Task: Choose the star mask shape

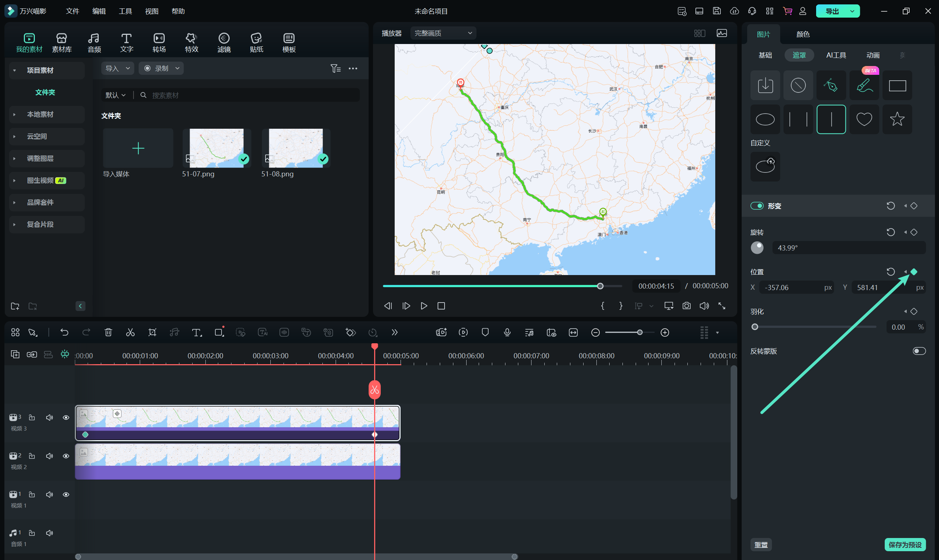Action: click(897, 119)
